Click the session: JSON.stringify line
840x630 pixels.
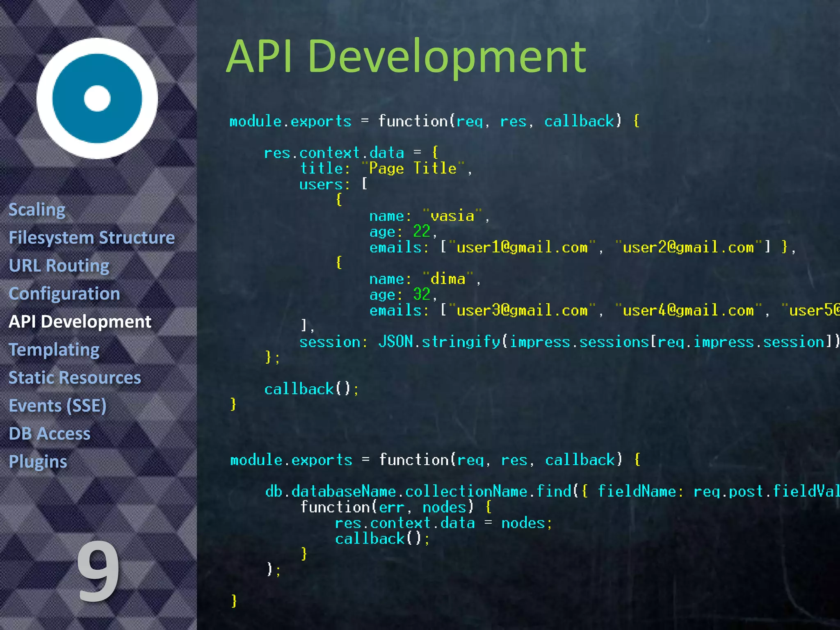[x=569, y=342]
